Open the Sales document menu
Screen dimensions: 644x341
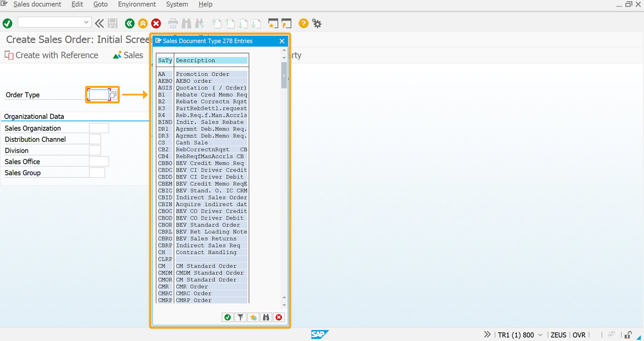pos(36,4)
